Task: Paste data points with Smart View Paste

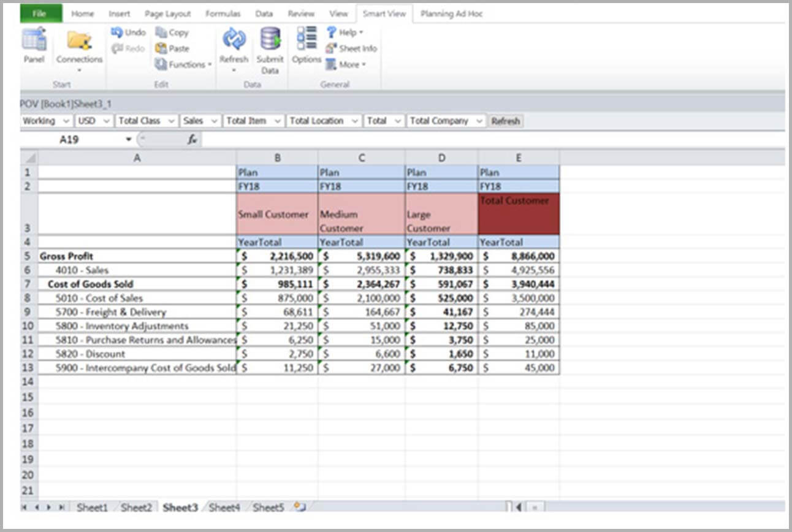Action: [172, 48]
